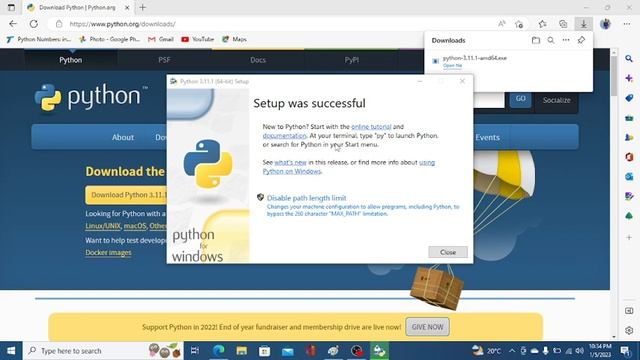This screenshot has width=640, height=360.
Task: Open the Edge profile avatar
Action: [x=605, y=24]
